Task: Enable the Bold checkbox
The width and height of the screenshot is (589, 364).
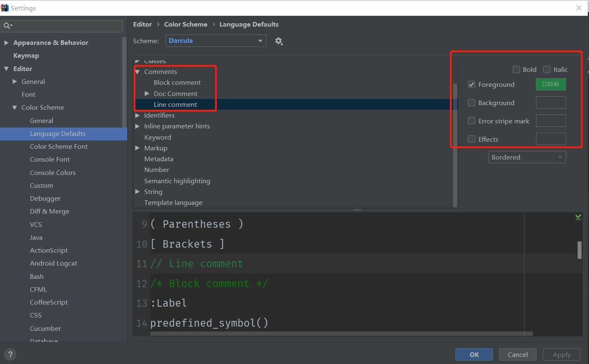Action: [x=516, y=69]
